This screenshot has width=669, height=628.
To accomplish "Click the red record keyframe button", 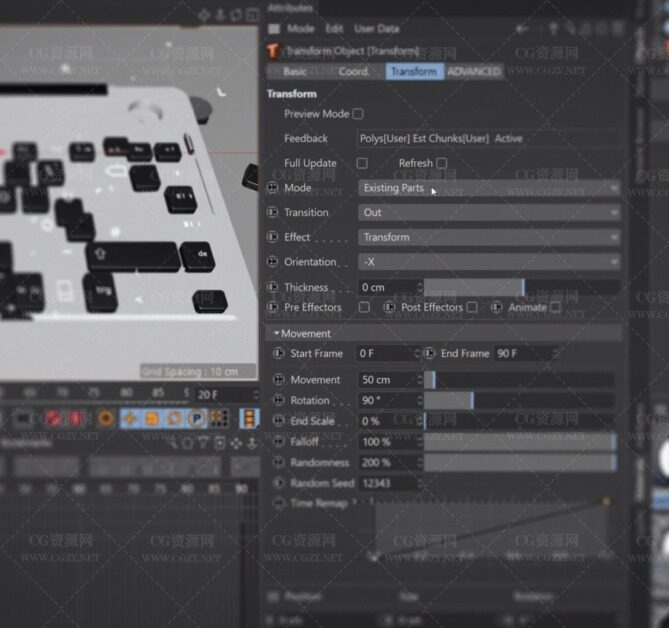I will tap(52, 418).
